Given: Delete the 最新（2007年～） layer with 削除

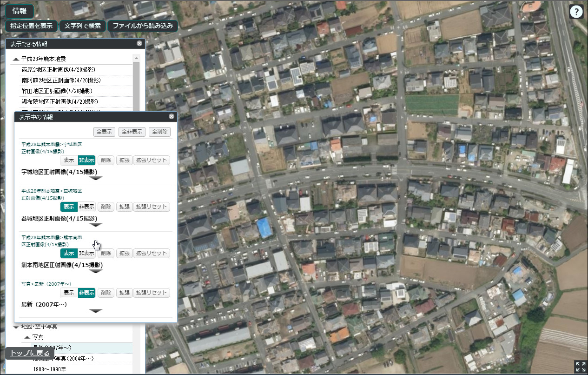Looking at the screenshot, I should click(x=106, y=293).
